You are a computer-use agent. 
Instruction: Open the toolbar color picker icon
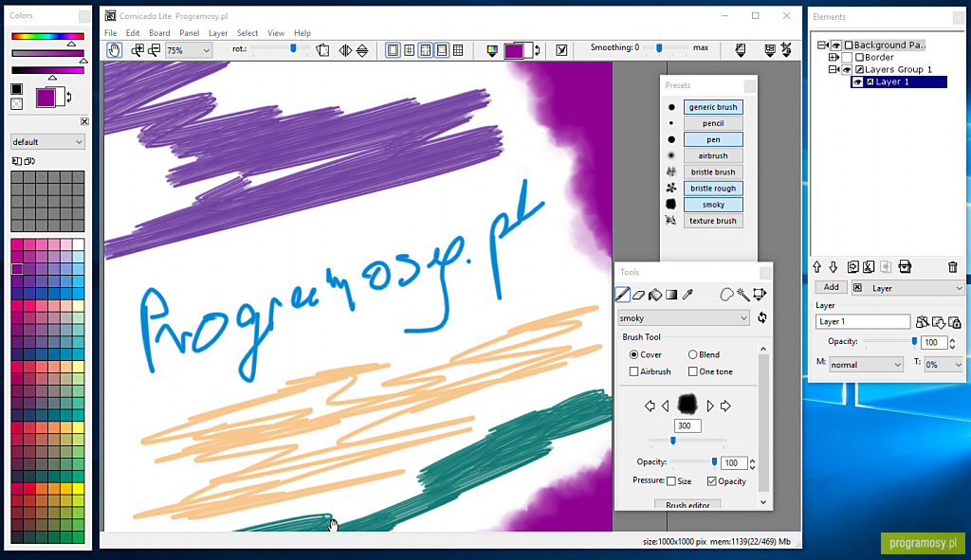point(492,51)
